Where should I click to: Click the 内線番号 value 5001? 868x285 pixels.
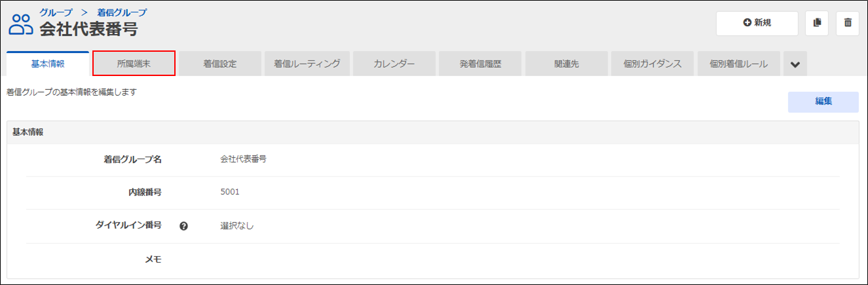[230, 193]
